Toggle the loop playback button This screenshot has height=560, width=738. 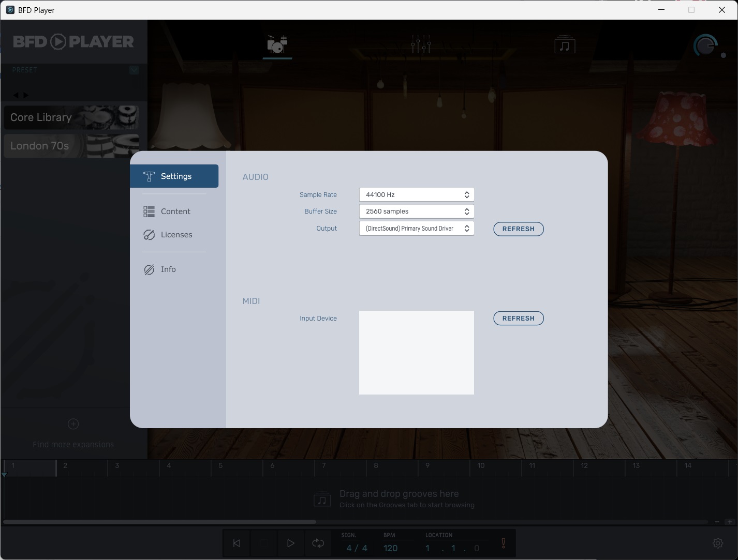pos(318,543)
